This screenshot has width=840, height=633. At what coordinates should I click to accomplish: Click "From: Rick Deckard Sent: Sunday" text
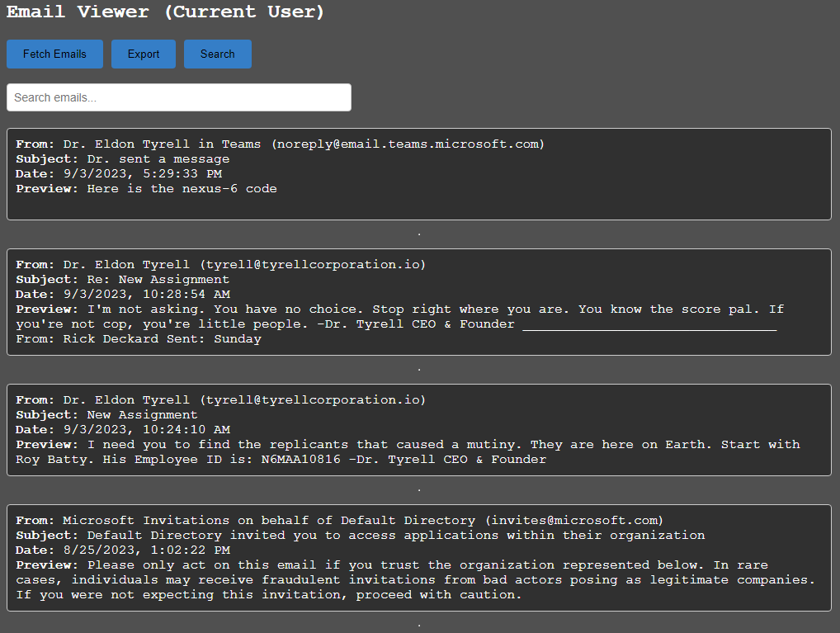pyautogui.click(x=138, y=339)
